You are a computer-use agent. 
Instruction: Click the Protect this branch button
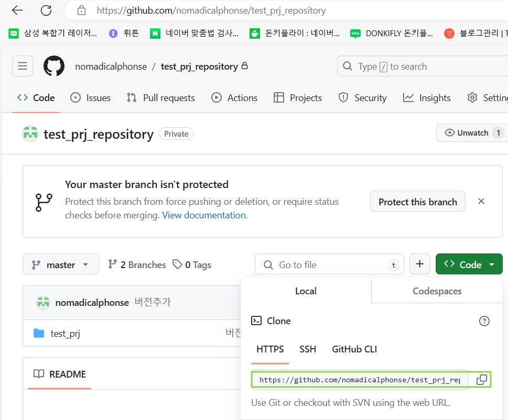coord(418,202)
